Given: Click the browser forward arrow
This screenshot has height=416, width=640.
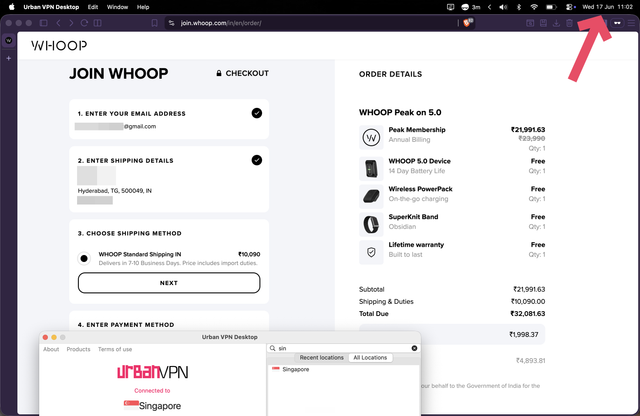Looking at the screenshot, I should point(71,23).
